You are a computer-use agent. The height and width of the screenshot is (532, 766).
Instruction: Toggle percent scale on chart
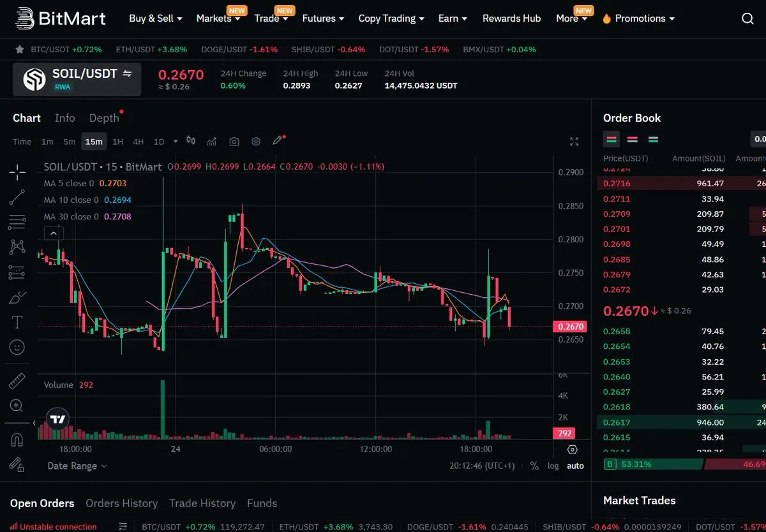click(534, 466)
